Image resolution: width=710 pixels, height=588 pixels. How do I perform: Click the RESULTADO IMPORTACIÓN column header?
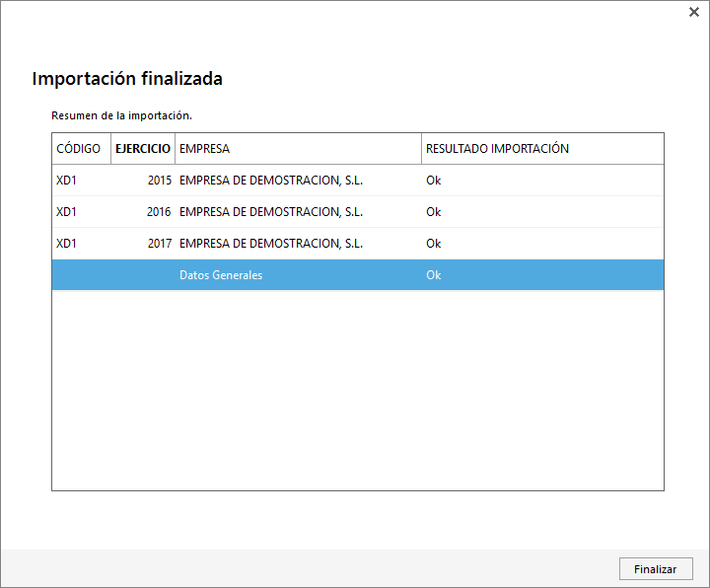point(497,149)
